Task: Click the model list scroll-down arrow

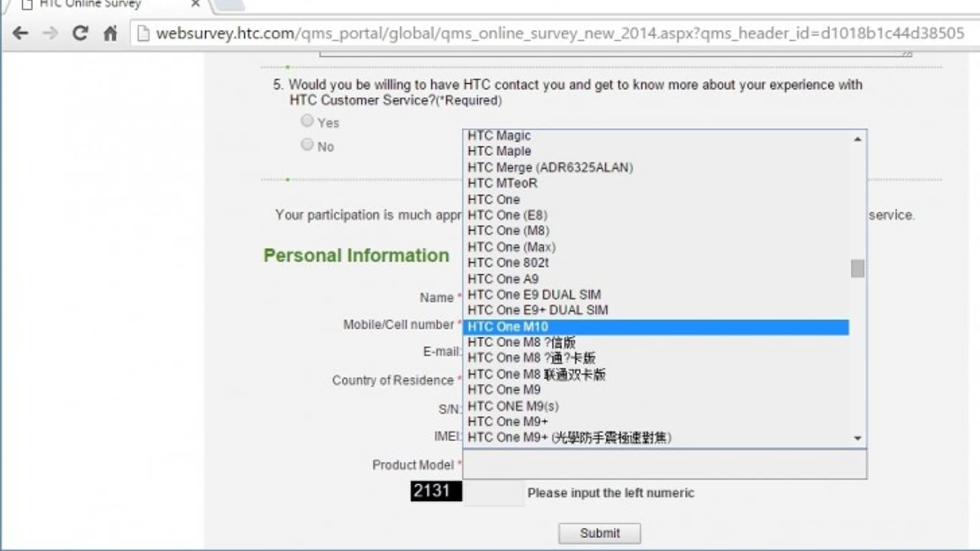Action: 858,438
